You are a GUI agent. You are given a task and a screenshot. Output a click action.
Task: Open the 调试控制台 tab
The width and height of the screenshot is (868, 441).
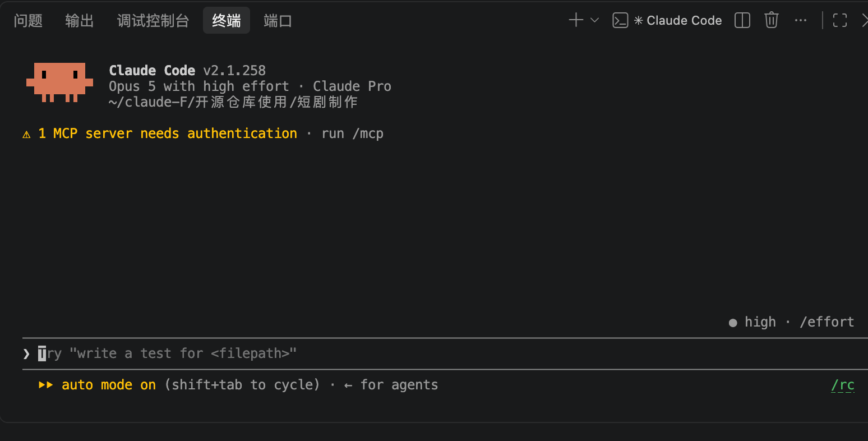coord(153,21)
